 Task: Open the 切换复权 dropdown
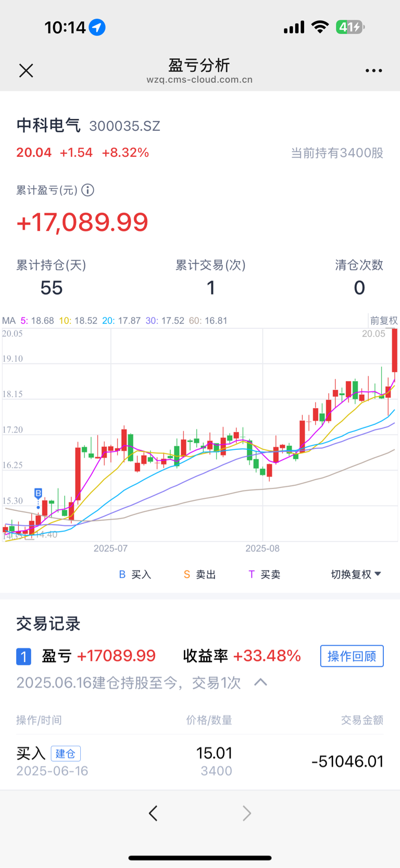point(356,574)
